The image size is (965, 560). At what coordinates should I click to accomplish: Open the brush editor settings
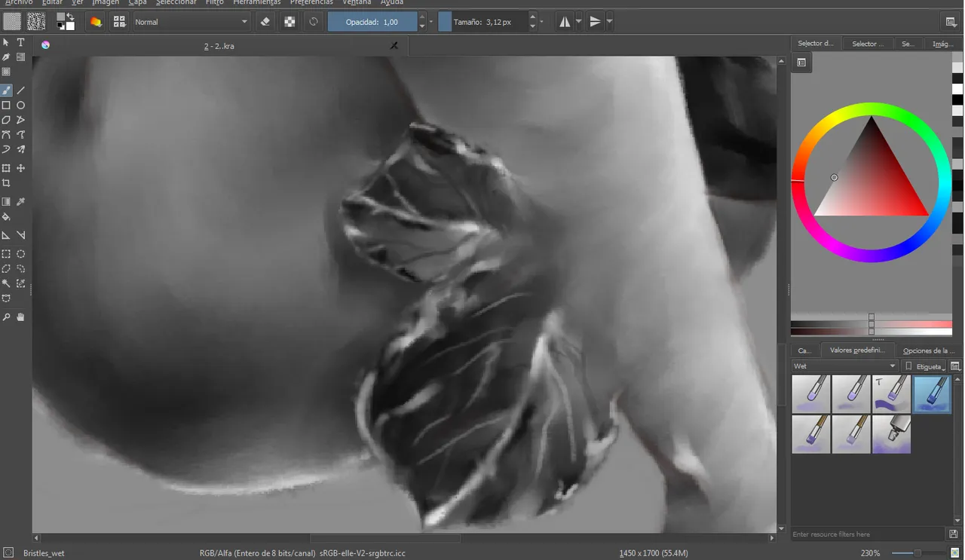pyautogui.click(x=96, y=22)
